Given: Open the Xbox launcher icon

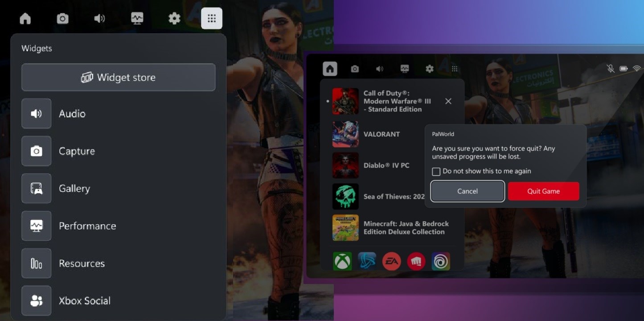Looking at the screenshot, I should click(x=342, y=261).
